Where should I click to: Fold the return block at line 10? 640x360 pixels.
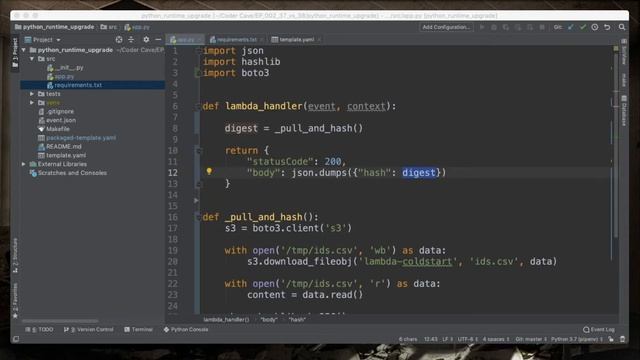point(198,151)
